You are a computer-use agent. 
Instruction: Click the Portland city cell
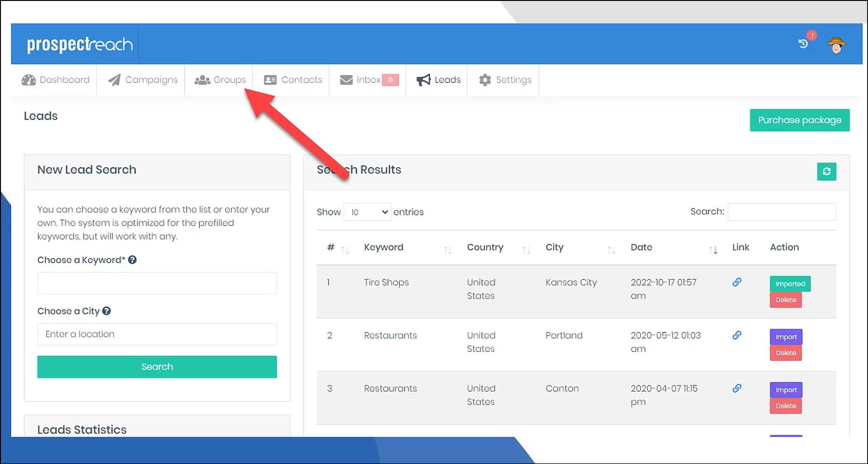(564, 335)
